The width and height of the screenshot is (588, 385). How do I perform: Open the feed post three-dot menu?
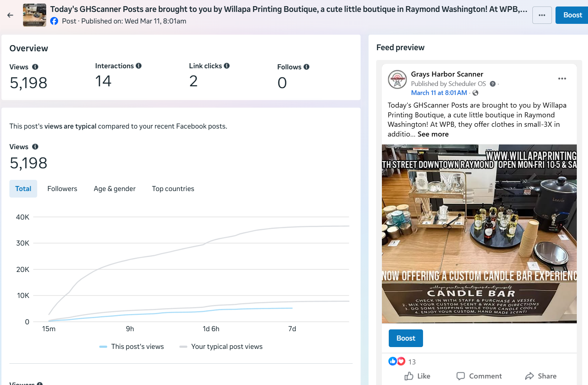point(562,79)
